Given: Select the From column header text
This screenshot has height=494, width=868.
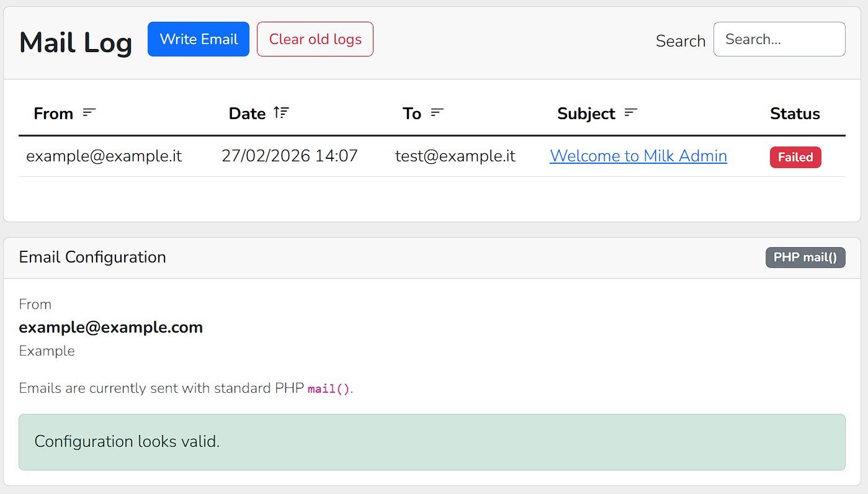Looking at the screenshot, I should pyautogui.click(x=53, y=114).
